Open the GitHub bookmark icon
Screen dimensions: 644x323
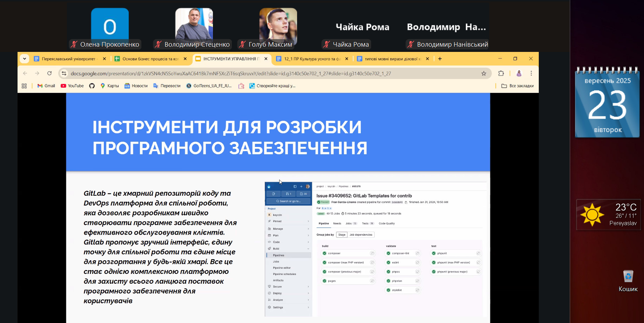[x=92, y=86]
